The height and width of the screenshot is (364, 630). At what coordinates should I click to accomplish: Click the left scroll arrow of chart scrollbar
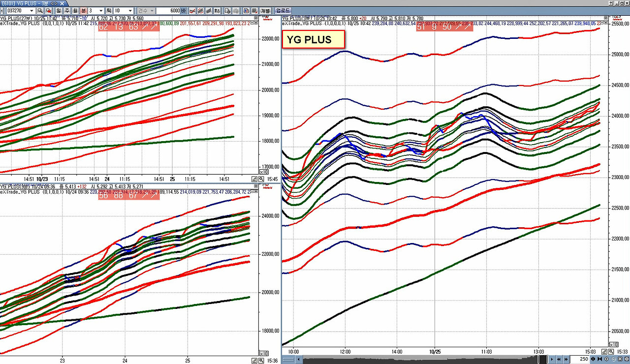point(298,360)
